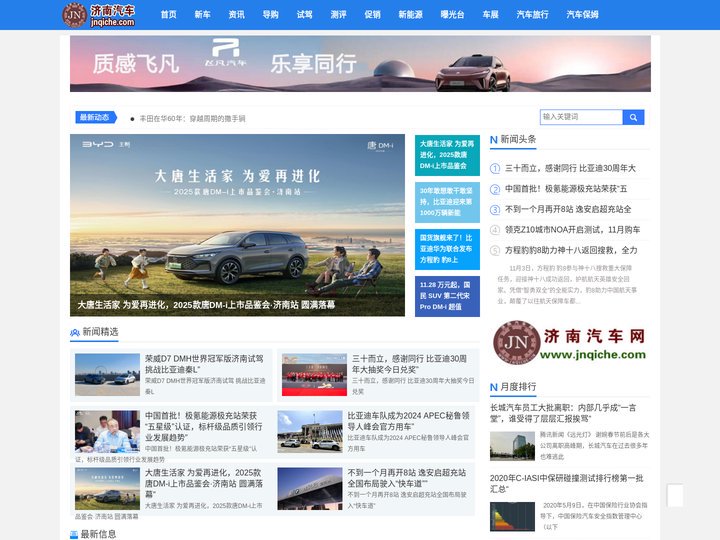720x540 pixels.
Task: Go to the 新能源 section
Action: pyautogui.click(x=411, y=15)
